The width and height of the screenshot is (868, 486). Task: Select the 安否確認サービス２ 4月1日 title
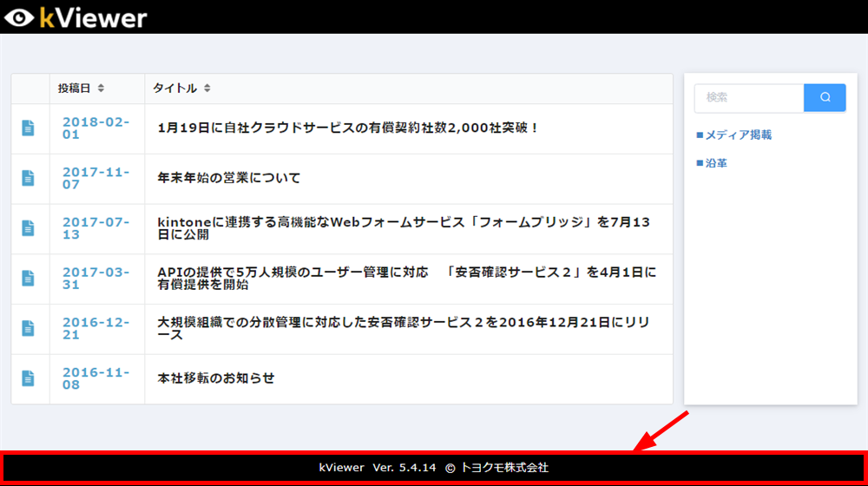click(407, 279)
